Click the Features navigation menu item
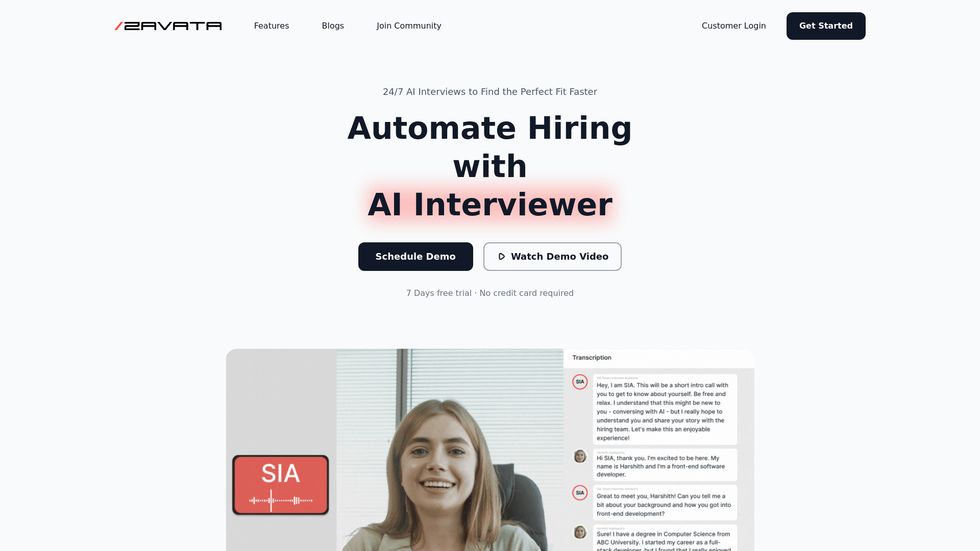 point(271,26)
